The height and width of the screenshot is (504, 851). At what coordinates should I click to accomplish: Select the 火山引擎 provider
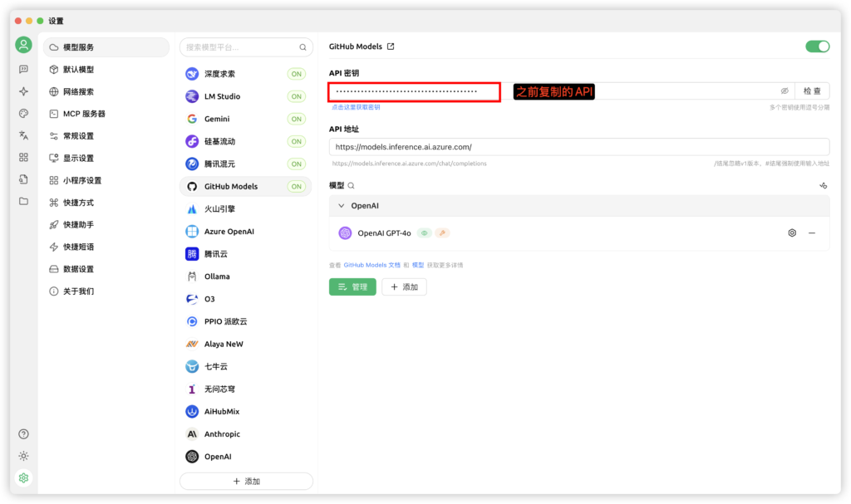[x=246, y=209]
